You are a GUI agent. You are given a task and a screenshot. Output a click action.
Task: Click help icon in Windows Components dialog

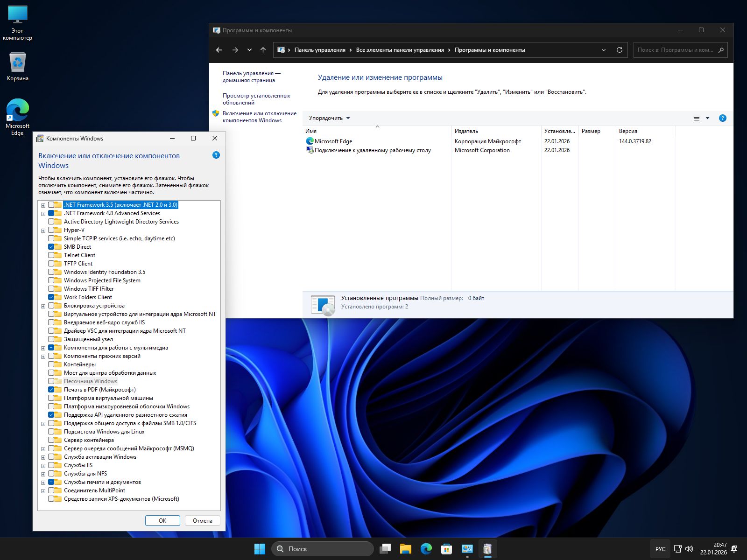216,155
